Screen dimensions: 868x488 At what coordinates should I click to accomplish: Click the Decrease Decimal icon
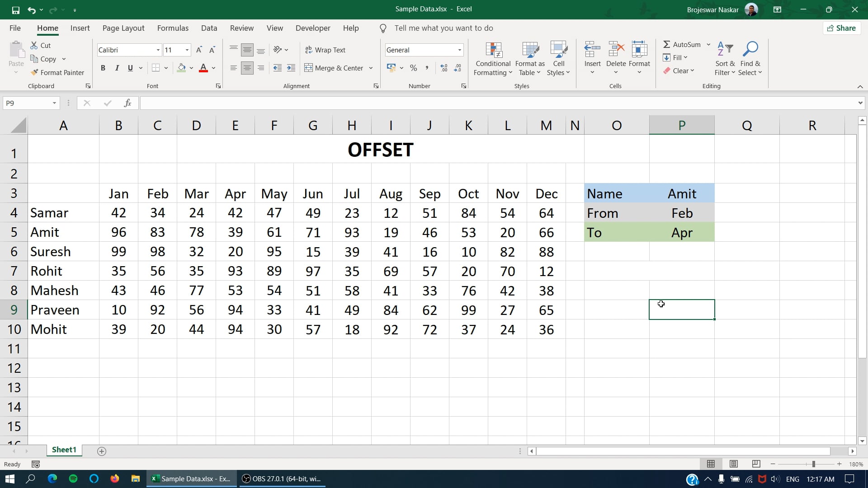pos(458,68)
